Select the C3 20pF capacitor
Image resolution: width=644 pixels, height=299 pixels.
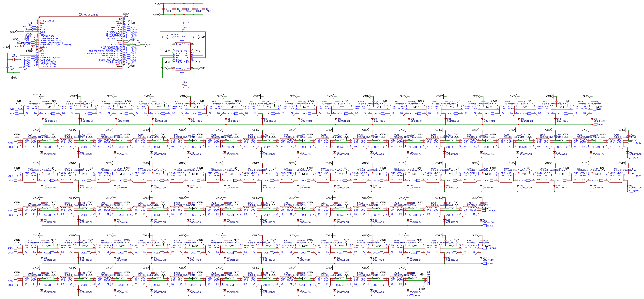point(8,67)
